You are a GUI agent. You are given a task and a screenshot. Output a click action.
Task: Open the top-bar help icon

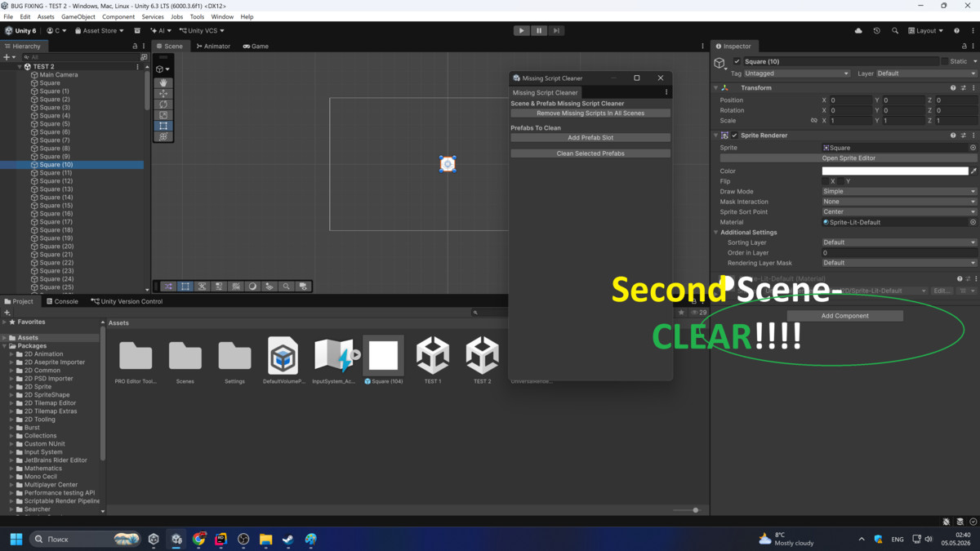(x=956, y=30)
